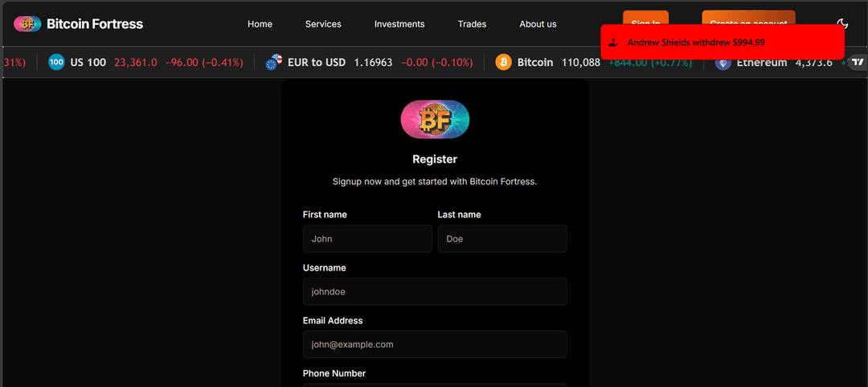The width and height of the screenshot is (868, 387).
Task: Select the Username text box
Action: [x=435, y=292]
